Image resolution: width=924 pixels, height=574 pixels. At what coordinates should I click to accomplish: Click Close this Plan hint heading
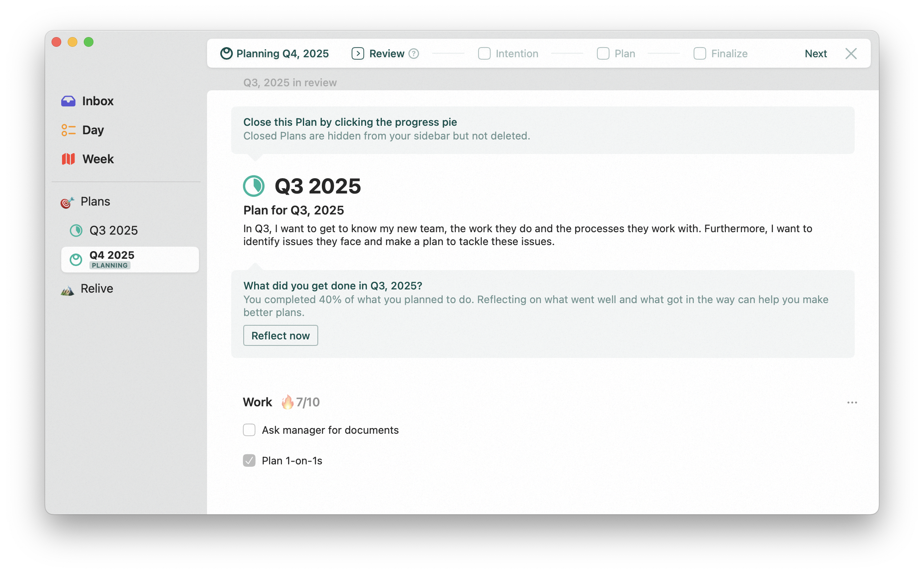pos(350,122)
